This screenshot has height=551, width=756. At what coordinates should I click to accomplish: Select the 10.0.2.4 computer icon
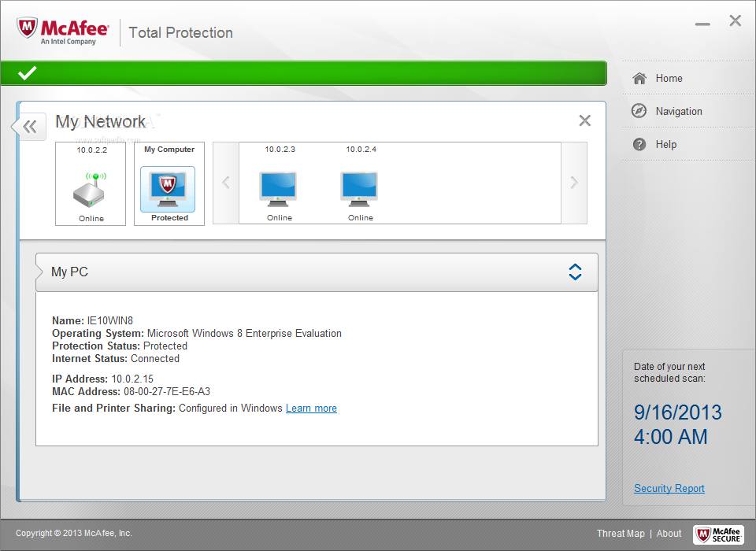(359, 189)
